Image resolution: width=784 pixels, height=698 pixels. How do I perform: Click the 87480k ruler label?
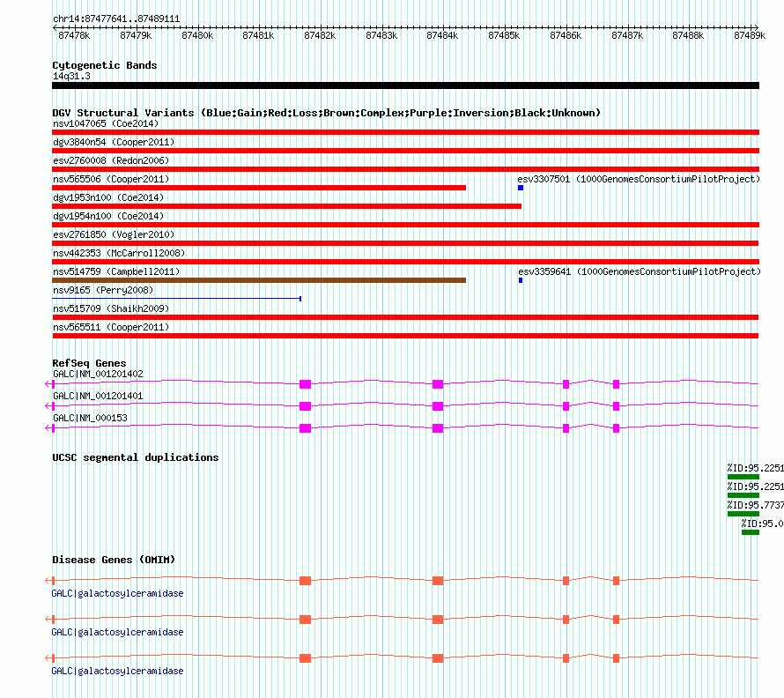coord(197,35)
